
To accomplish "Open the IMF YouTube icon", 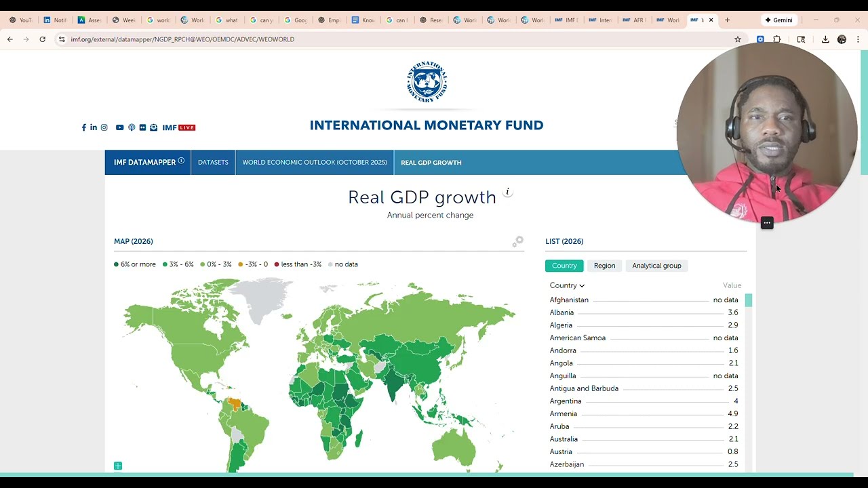I will [119, 127].
